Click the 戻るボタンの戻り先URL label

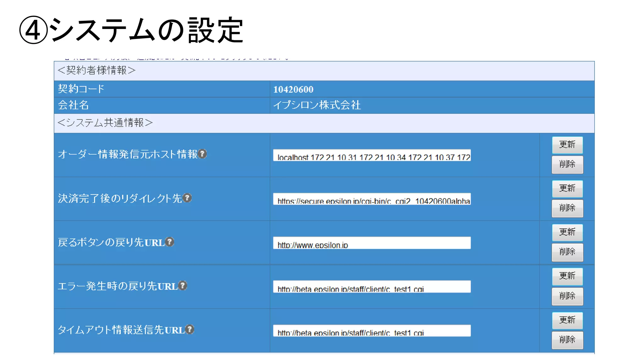click(111, 242)
